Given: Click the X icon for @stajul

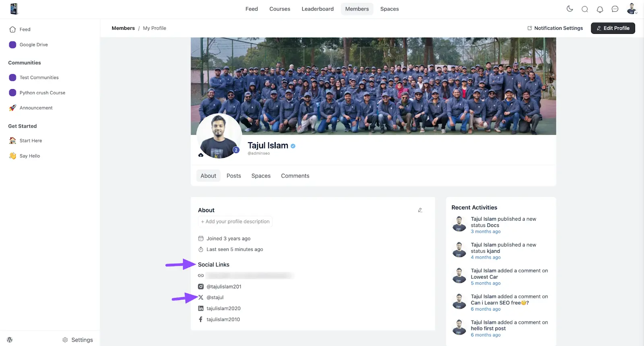Looking at the screenshot, I should [x=201, y=298].
